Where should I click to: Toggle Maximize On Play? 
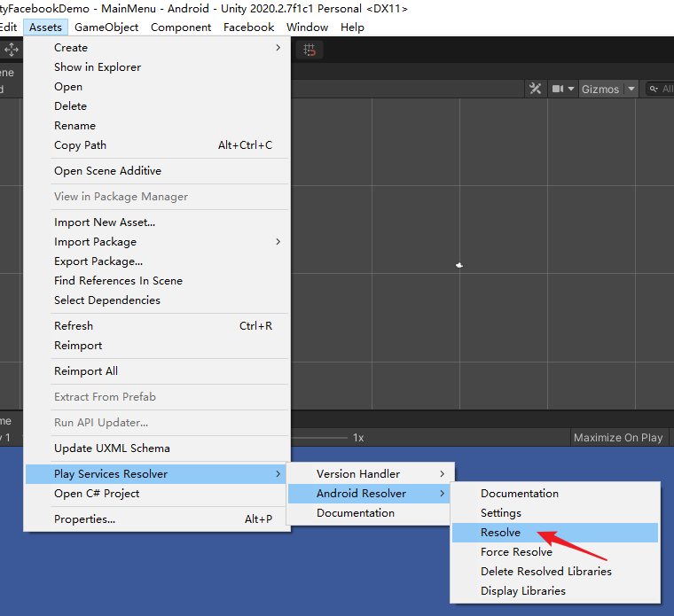coord(618,437)
